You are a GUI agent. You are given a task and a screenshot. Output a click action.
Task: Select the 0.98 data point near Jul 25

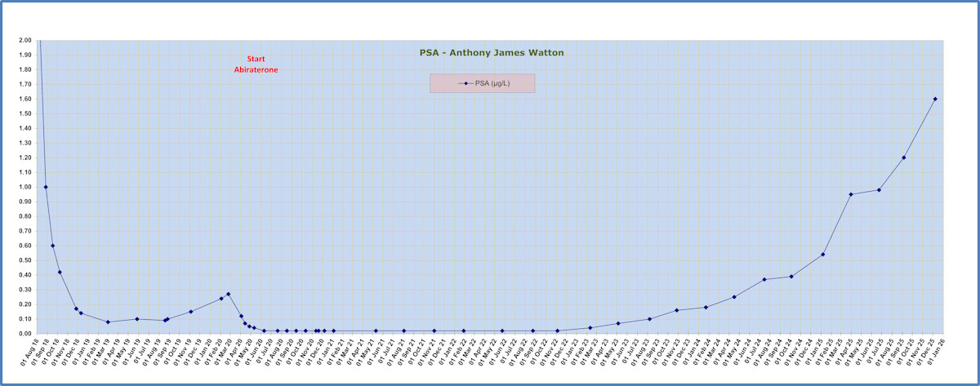pyautogui.click(x=879, y=190)
